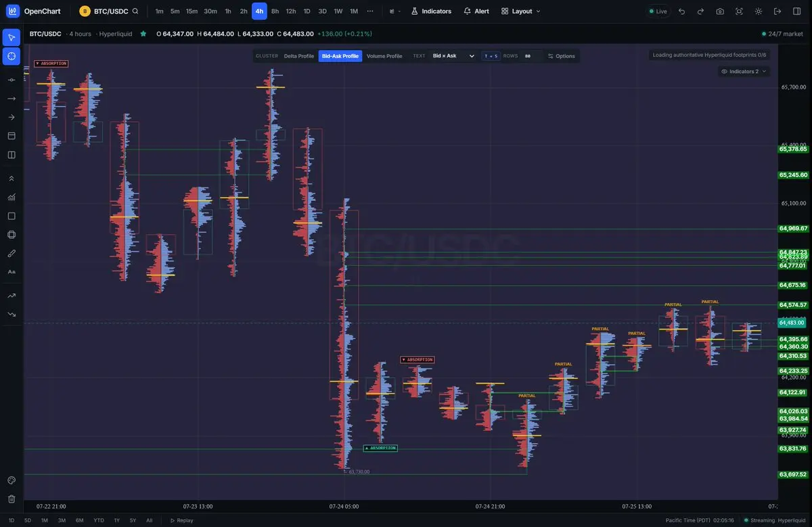812x527 pixels.
Task: Select the 1m timeframe
Action: [159, 11]
